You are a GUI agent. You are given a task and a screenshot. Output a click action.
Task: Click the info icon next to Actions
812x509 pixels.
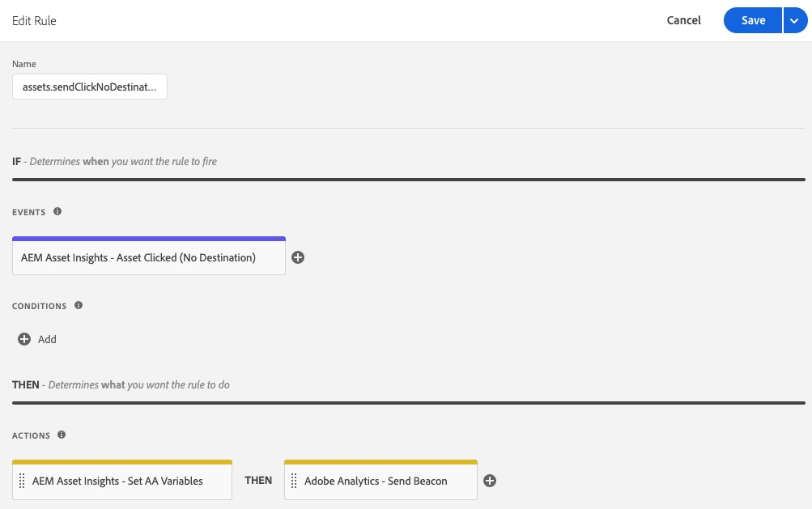pos(62,435)
